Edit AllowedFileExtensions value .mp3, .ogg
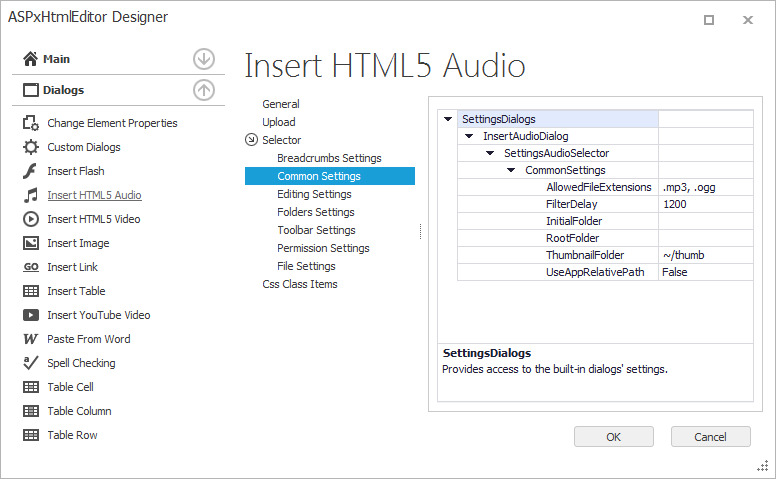Image resolution: width=776 pixels, height=479 pixels. pos(706,187)
